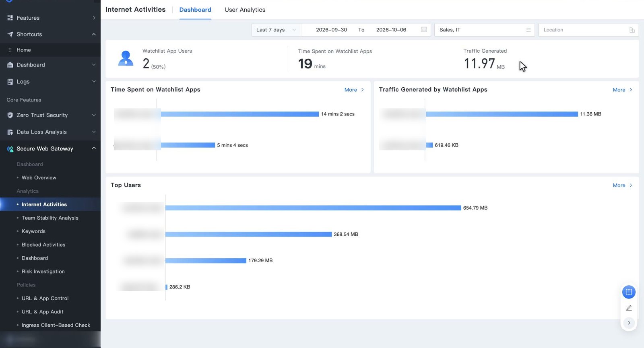Open the calendar icon in date range
The image size is (644, 348).
pos(424,30)
